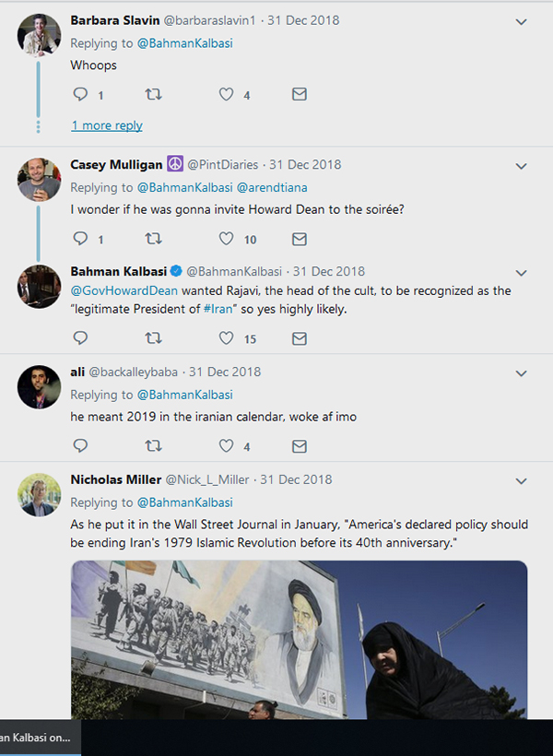Retweet Bahman Kalbasi's Rajavi reply

tap(154, 338)
